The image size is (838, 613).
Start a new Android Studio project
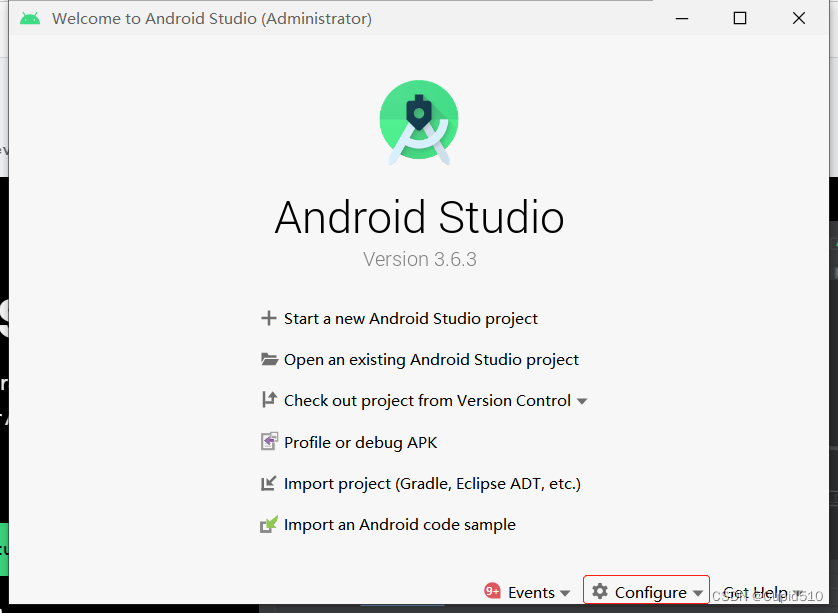click(x=410, y=319)
